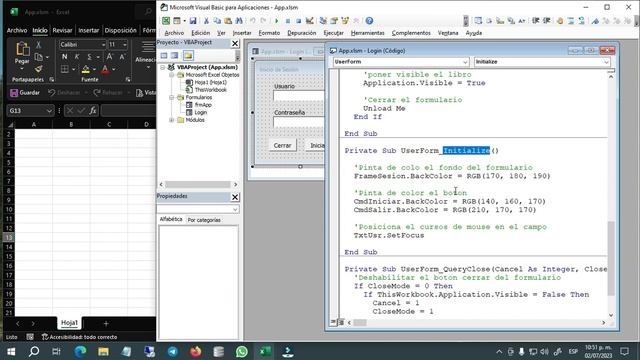Open the Depuración menu

302,33
